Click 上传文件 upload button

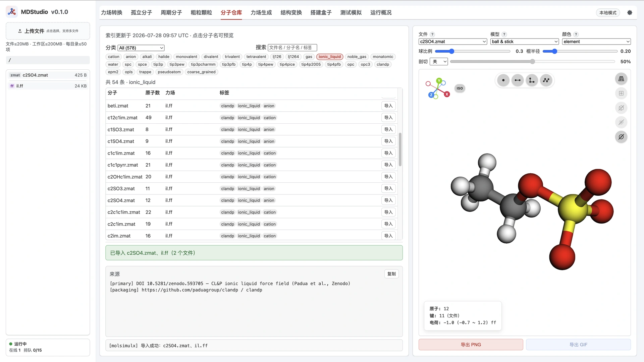click(x=48, y=31)
